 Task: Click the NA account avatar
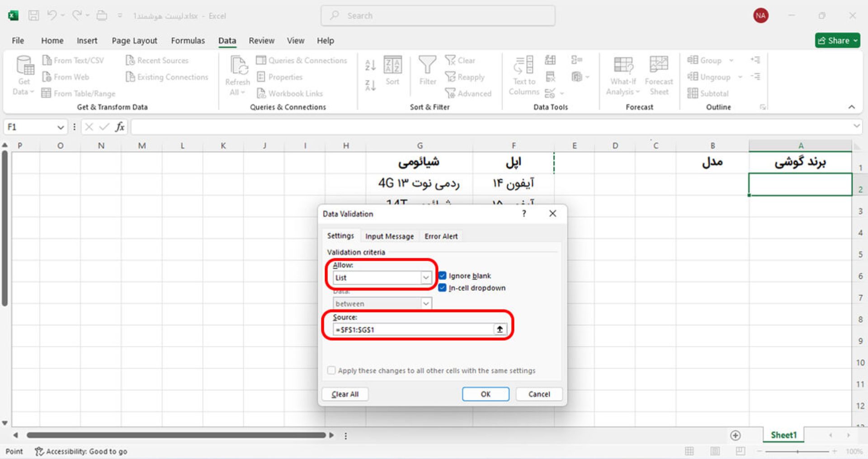click(760, 15)
